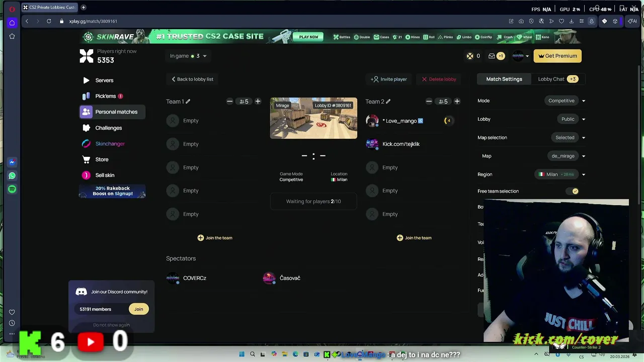Open WhatsApp in Opera sidebar
This screenshot has height=362, width=644.
pyautogui.click(x=12, y=175)
